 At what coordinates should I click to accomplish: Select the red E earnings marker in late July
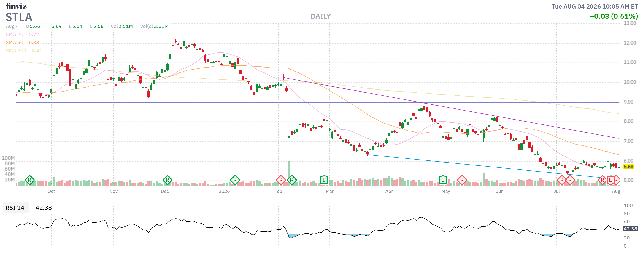[x=610, y=180]
